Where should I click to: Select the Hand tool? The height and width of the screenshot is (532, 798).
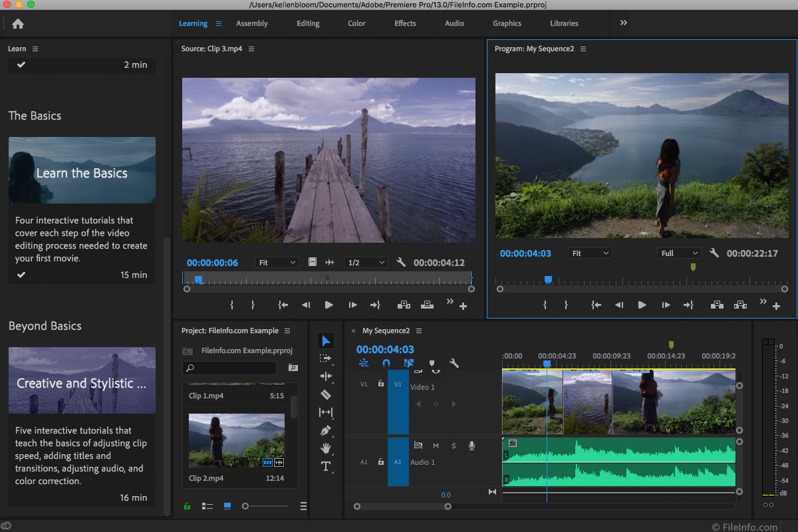pyautogui.click(x=326, y=448)
